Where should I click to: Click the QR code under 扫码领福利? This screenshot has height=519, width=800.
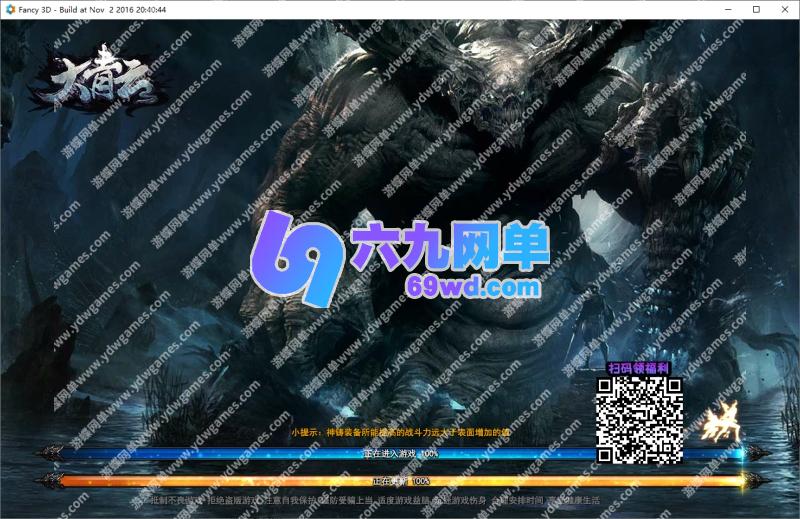point(640,421)
